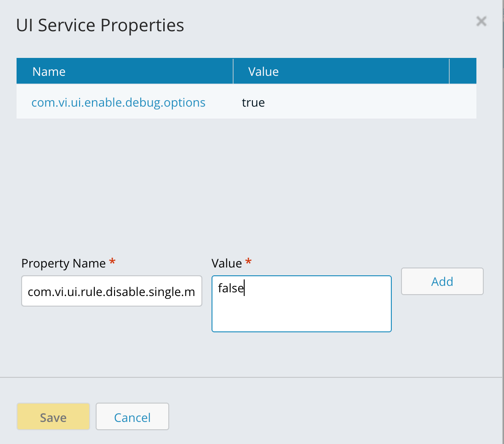
Task: Open the com.vi.ui.enable.debug.options property link
Action: [118, 102]
